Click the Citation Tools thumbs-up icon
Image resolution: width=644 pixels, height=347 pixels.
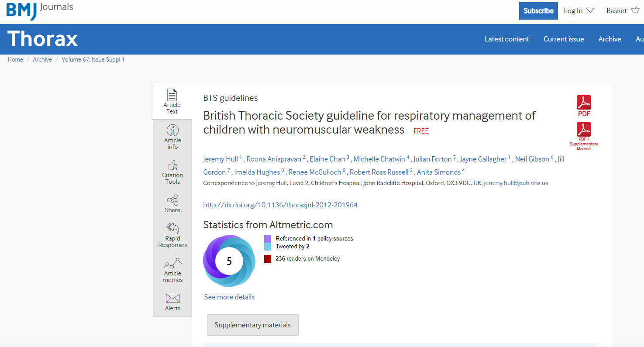click(x=172, y=165)
